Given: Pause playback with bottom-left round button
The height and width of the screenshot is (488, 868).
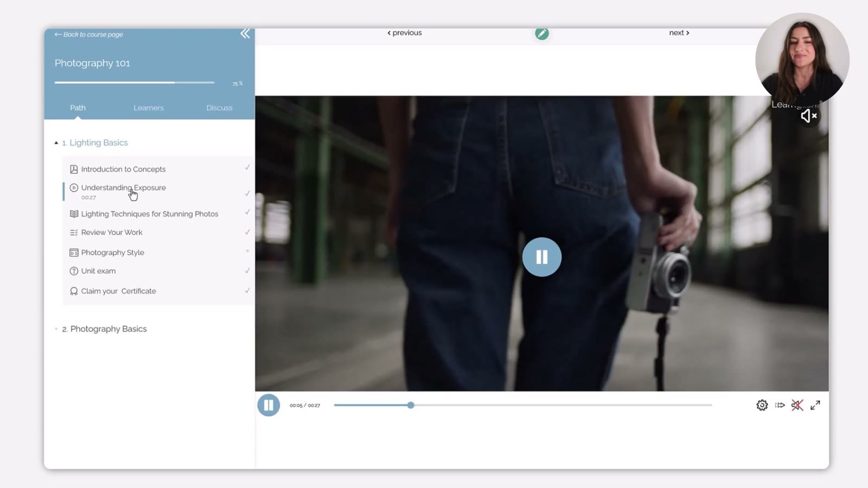Looking at the screenshot, I should tap(269, 405).
